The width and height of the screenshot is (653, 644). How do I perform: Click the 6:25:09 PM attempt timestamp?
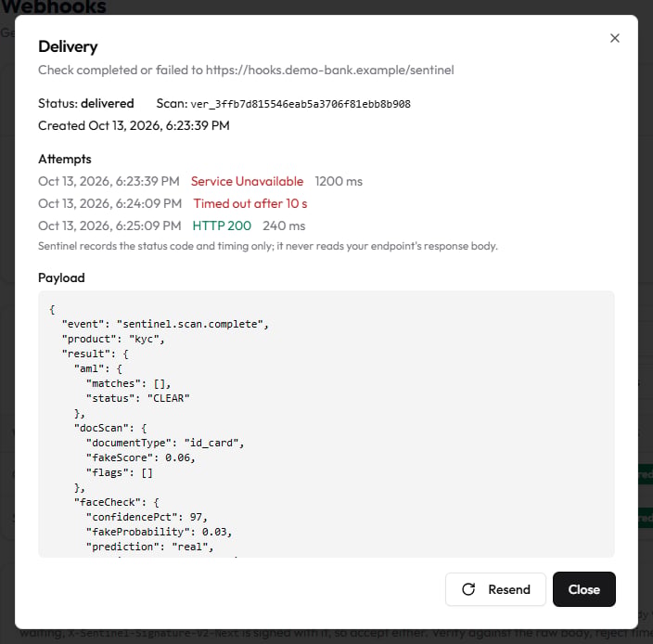coord(109,225)
